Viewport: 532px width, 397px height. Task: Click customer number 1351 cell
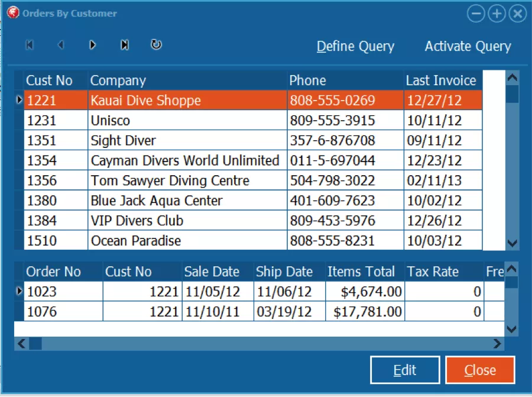(56, 140)
